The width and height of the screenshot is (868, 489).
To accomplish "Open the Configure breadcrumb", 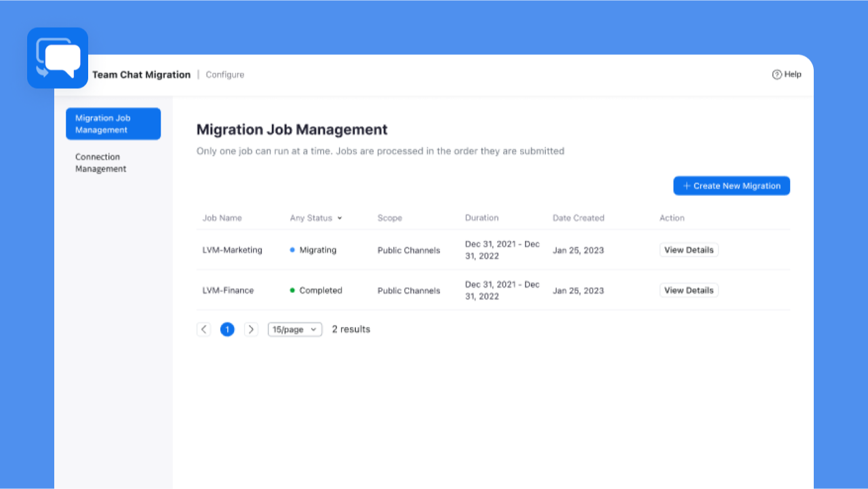I will click(225, 75).
